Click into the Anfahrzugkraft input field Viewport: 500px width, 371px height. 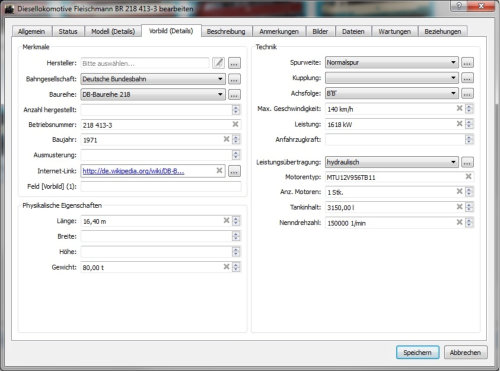click(x=395, y=140)
